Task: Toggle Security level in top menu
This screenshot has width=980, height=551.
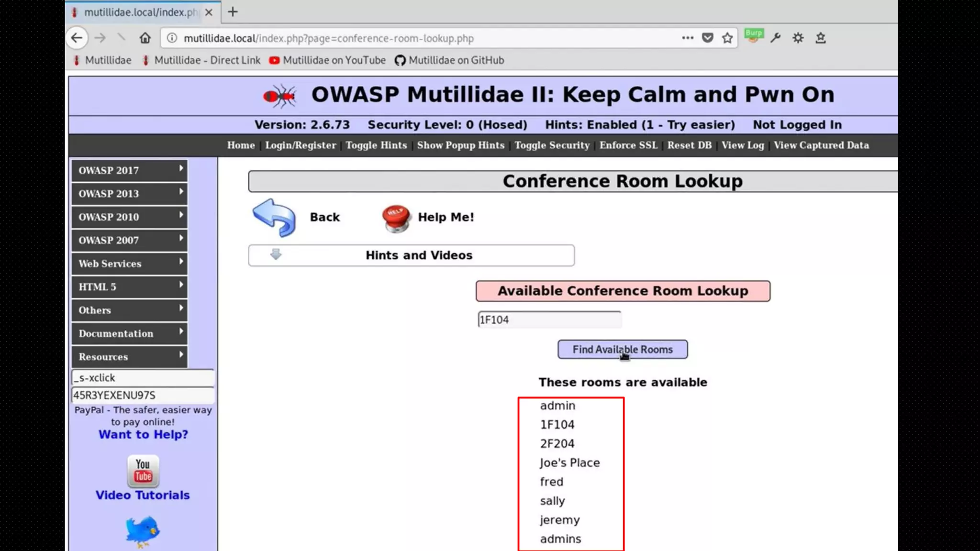Action: (x=552, y=145)
